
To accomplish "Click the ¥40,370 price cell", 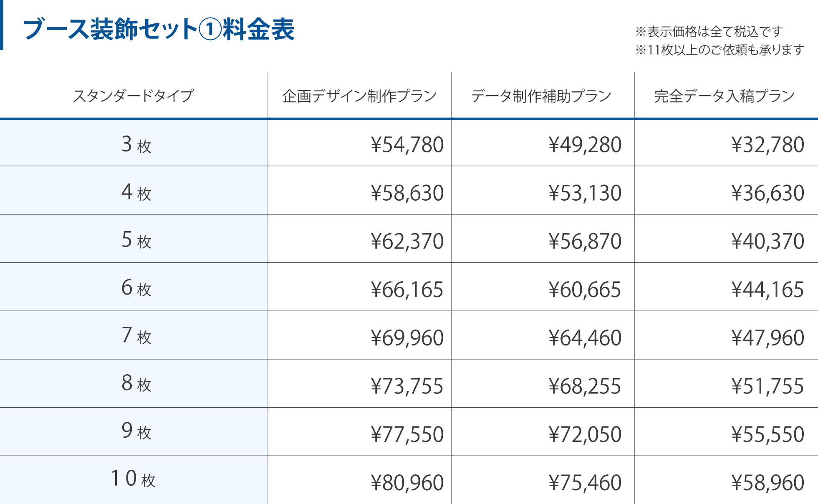I will [768, 241].
